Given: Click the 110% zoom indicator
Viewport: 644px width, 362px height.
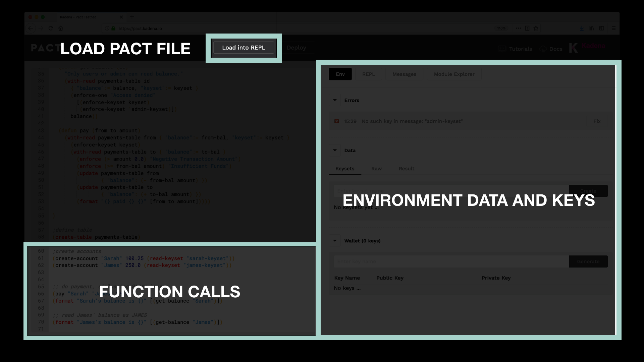Looking at the screenshot, I should click(x=501, y=28).
